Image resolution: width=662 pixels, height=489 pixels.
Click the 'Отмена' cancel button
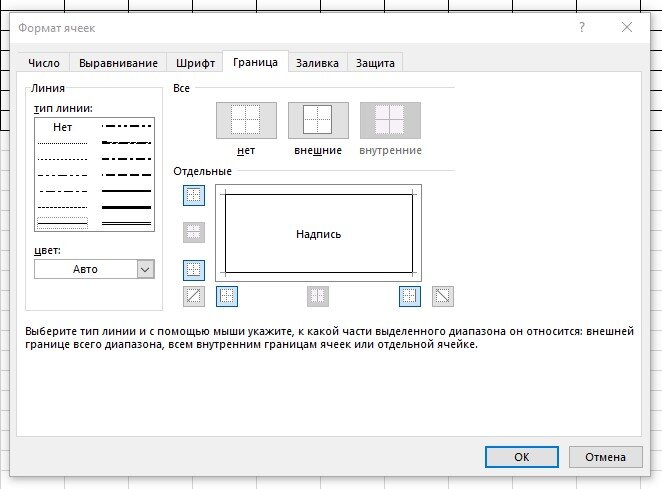[x=605, y=457]
